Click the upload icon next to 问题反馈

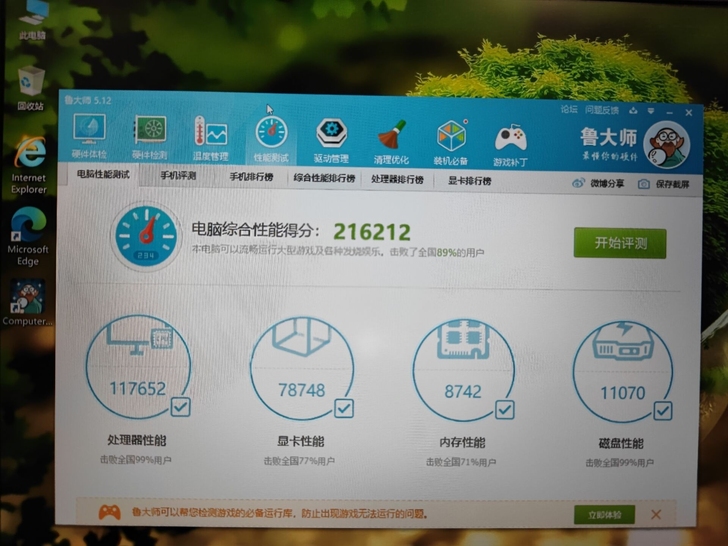(x=633, y=110)
